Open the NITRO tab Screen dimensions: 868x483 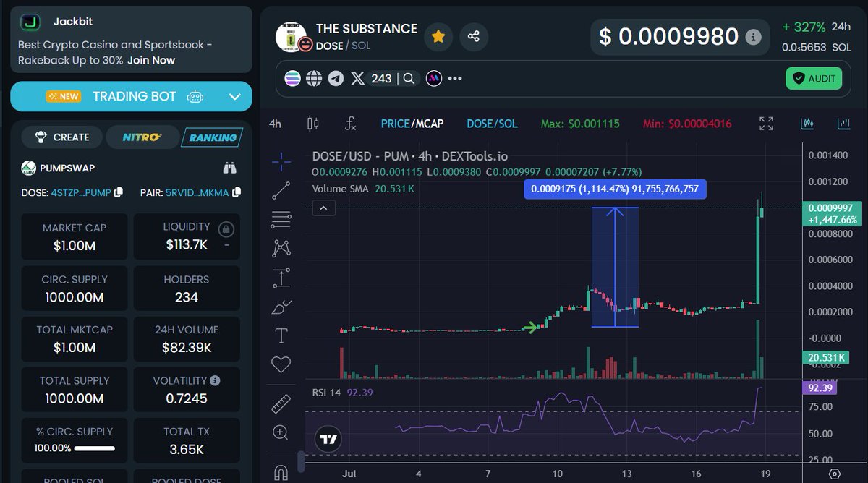tap(142, 137)
